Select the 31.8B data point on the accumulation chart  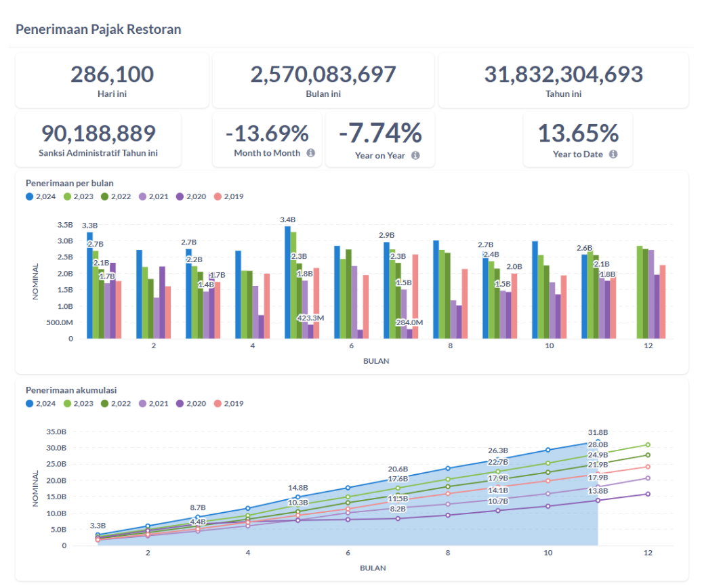coord(598,442)
